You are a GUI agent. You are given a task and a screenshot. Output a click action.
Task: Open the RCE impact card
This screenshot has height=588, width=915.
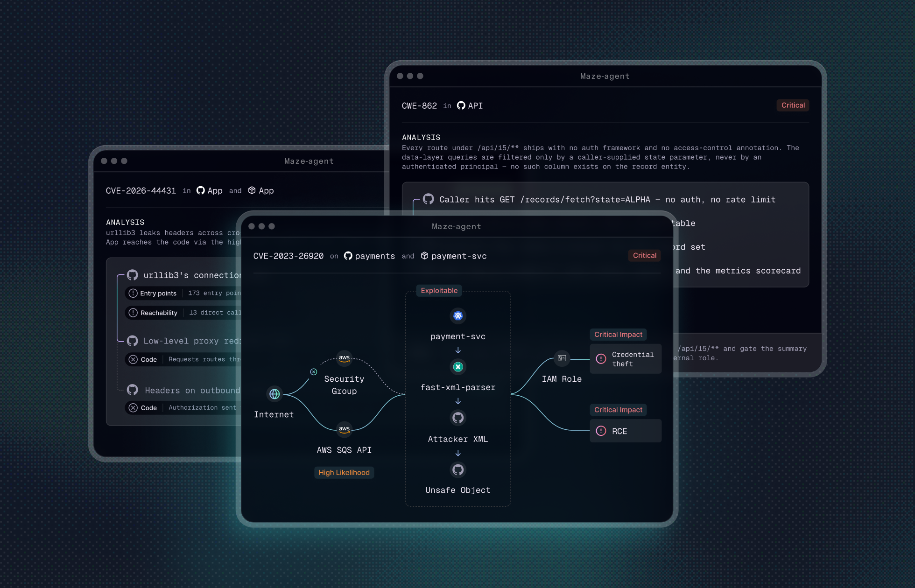(x=626, y=431)
